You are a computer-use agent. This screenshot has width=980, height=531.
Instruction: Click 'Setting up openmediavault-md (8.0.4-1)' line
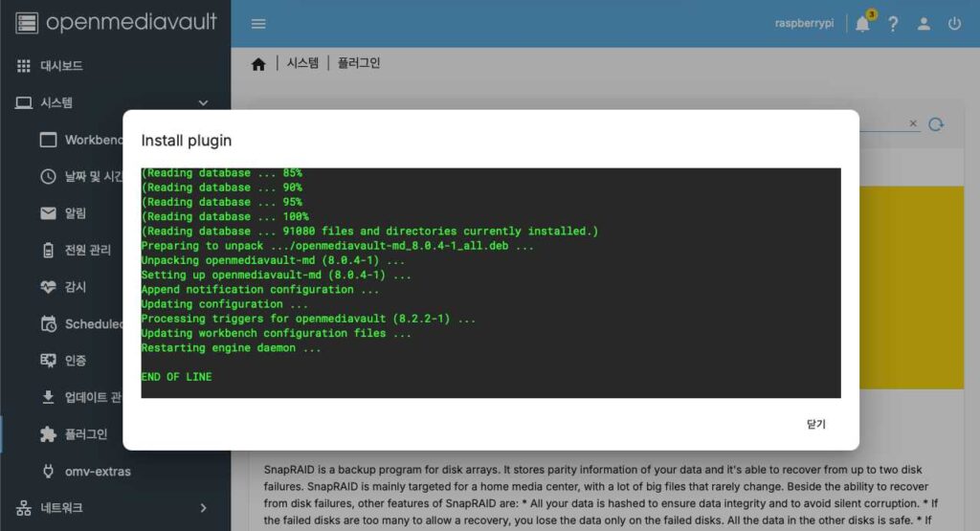click(x=276, y=275)
